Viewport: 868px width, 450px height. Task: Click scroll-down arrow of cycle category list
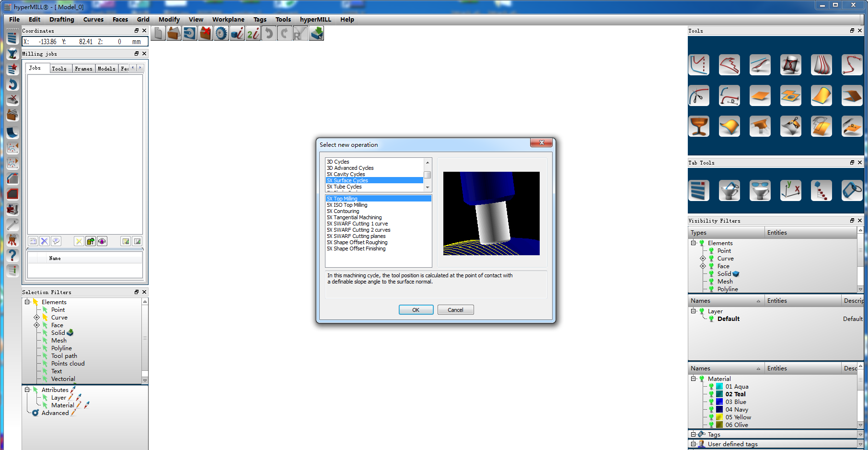click(x=428, y=188)
